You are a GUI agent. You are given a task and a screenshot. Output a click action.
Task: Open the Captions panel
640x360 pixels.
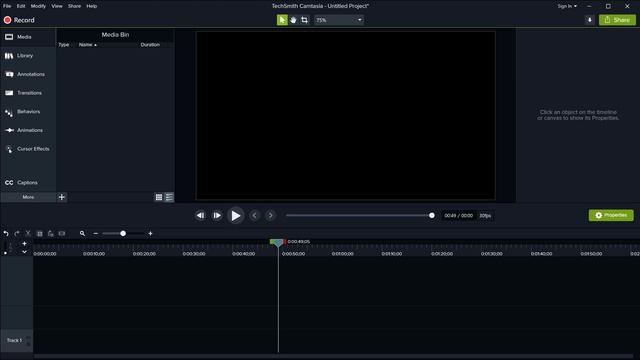tap(28, 182)
